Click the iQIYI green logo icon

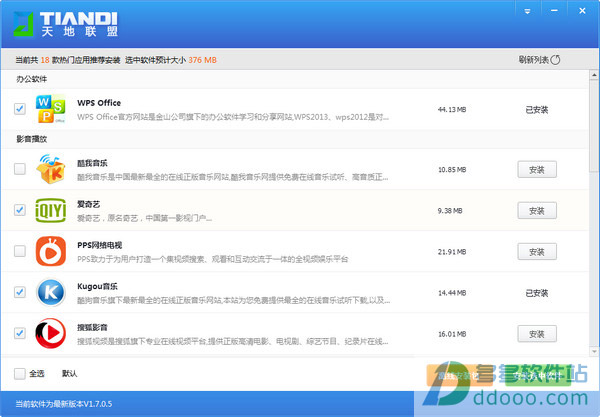(x=51, y=210)
